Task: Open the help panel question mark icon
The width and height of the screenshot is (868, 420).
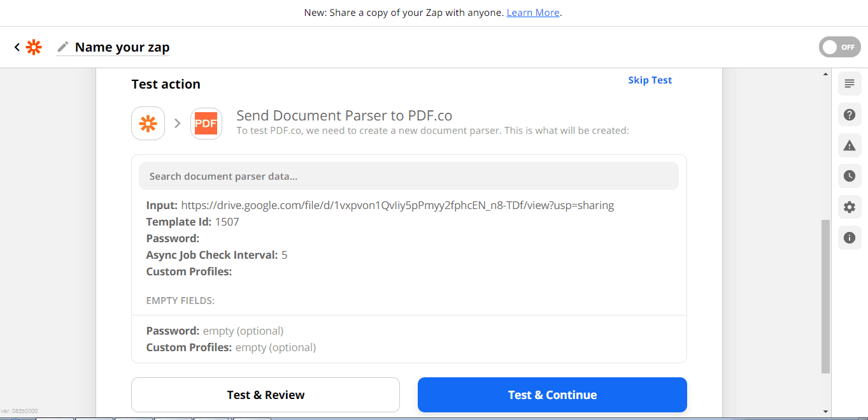Action: tap(849, 115)
